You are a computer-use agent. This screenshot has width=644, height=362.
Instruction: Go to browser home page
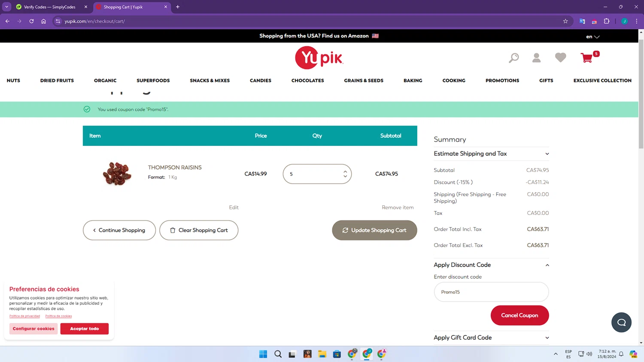tap(43, 21)
